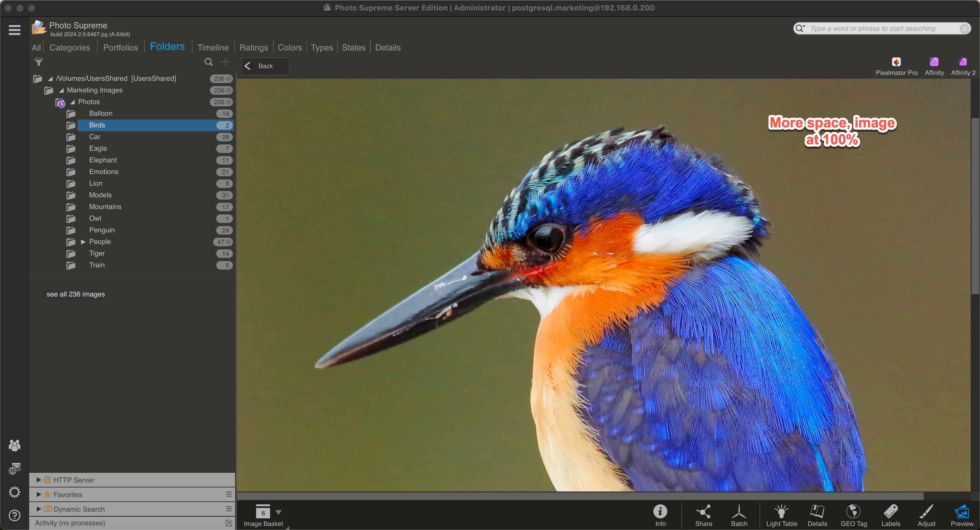
Task: Switch to the Timeline tab
Action: (x=213, y=48)
